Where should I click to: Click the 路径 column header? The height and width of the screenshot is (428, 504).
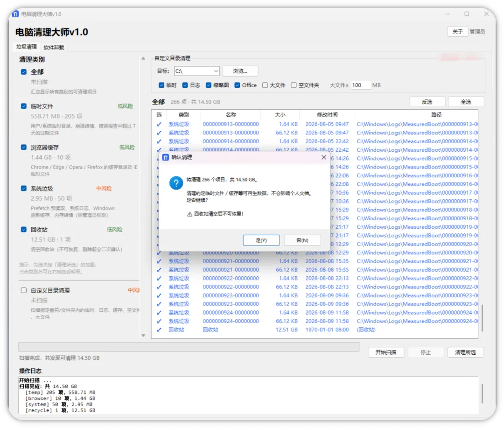coord(417,115)
